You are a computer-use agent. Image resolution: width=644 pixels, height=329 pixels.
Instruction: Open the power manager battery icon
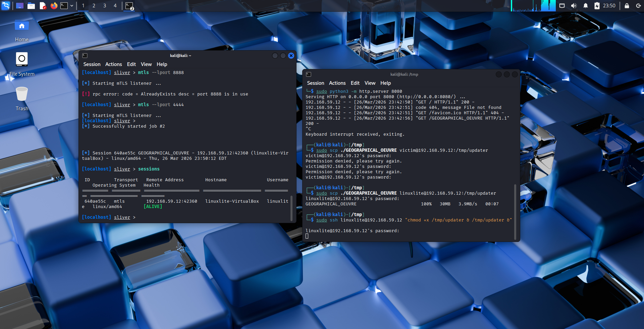(597, 6)
